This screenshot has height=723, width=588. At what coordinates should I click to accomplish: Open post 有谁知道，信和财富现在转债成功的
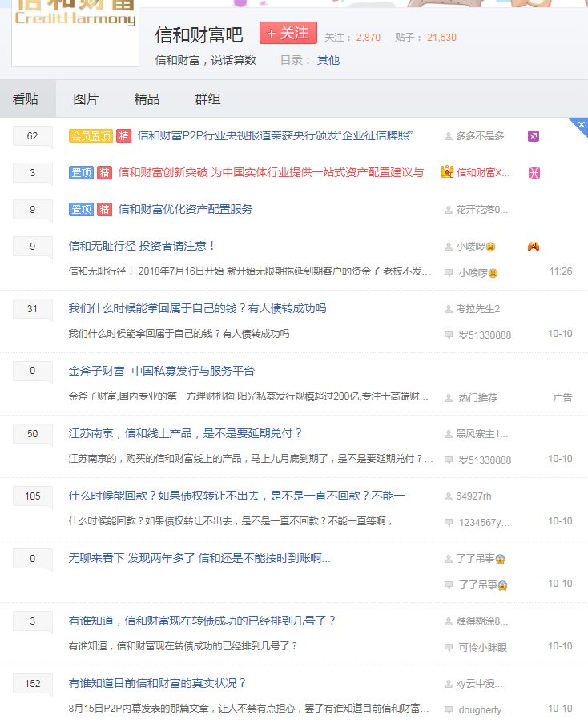202,621
